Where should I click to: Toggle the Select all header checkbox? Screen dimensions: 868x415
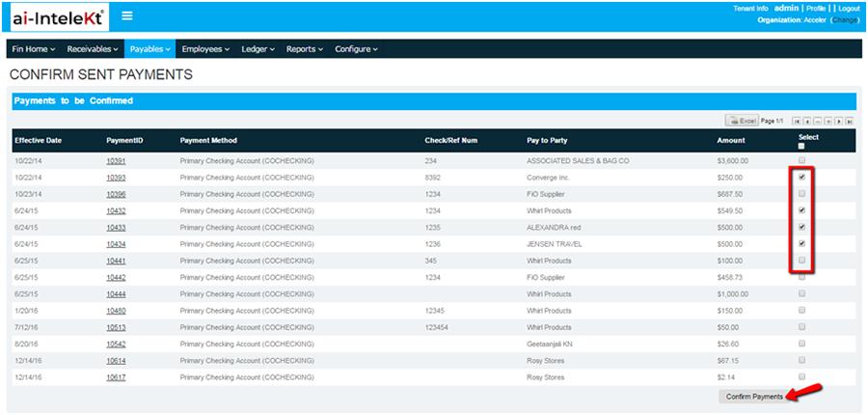(801, 147)
